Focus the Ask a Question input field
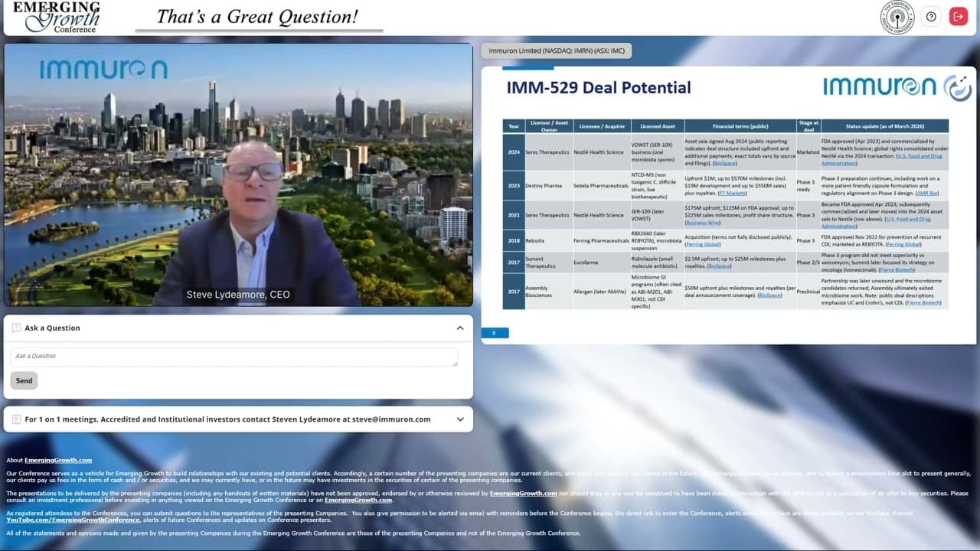The width and height of the screenshot is (980, 551). click(x=234, y=356)
